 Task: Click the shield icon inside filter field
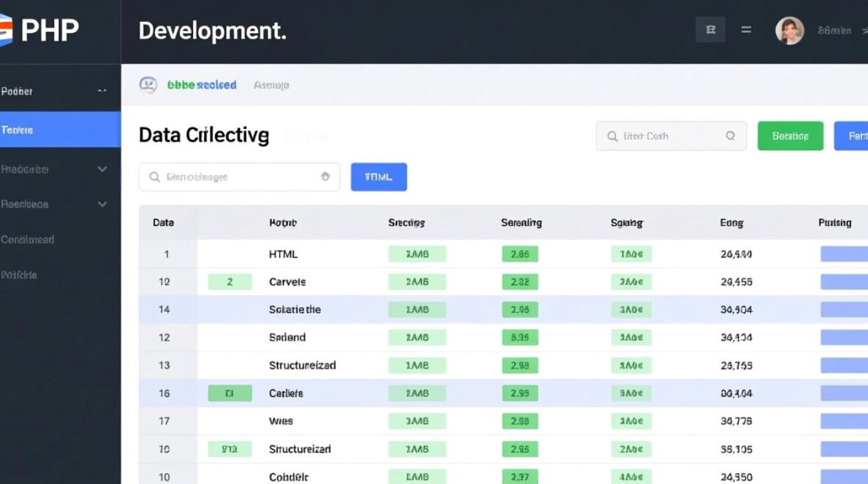pos(325,177)
